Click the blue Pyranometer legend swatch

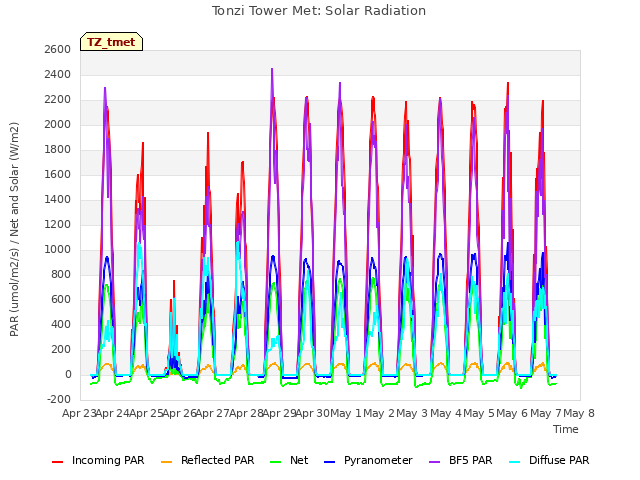329,462
